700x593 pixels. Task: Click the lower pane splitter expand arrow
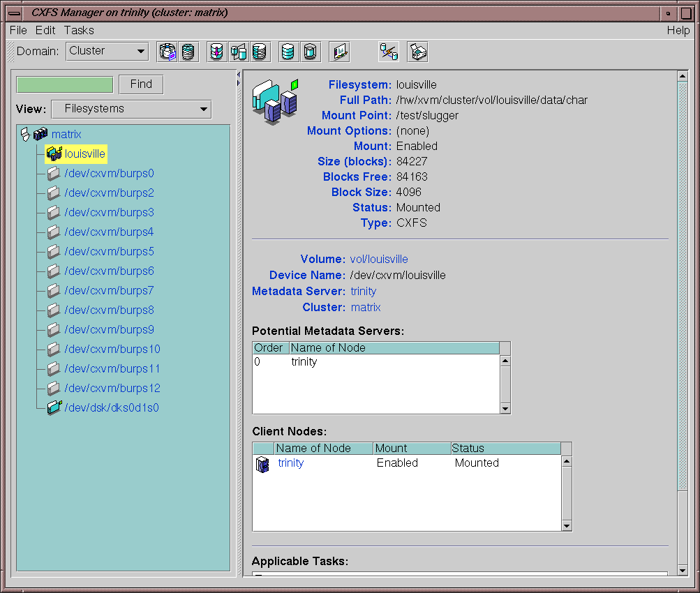click(x=239, y=83)
